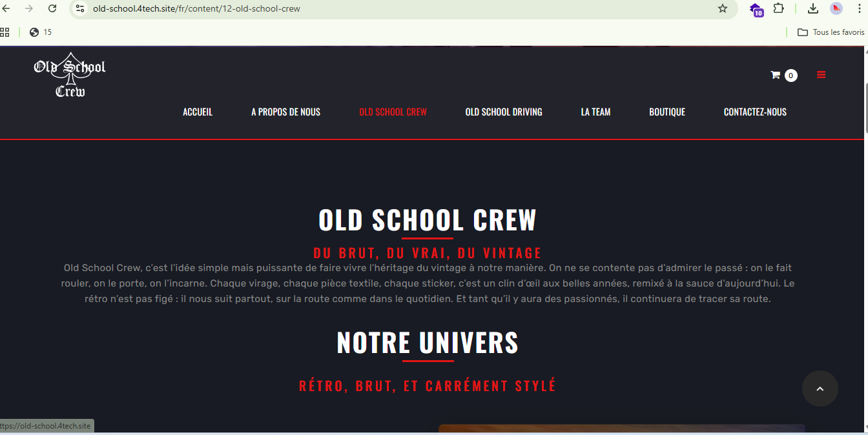Open the red hamburger menu

(x=821, y=75)
